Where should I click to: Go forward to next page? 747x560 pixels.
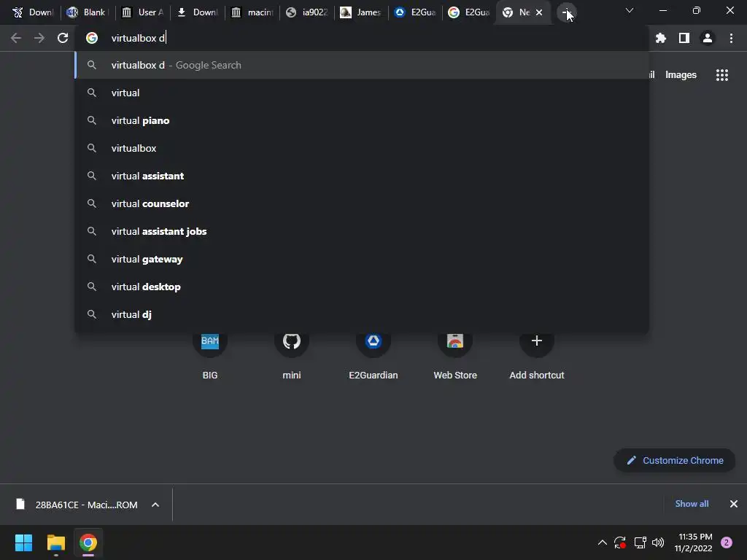[39, 38]
